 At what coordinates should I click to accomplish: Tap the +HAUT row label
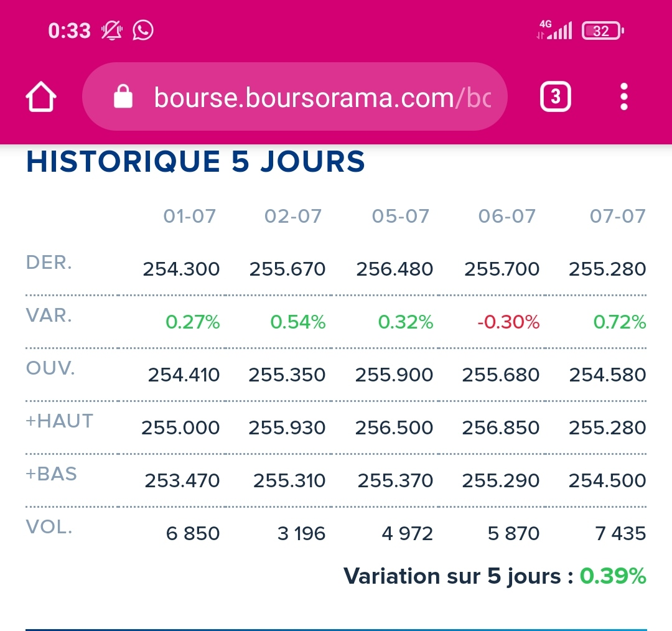(x=60, y=421)
